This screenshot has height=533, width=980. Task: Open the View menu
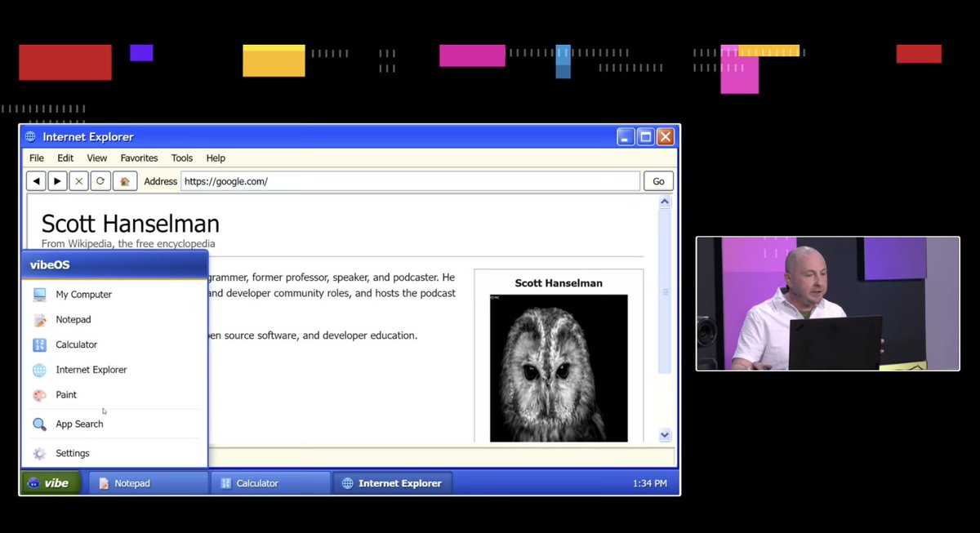(97, 158)
